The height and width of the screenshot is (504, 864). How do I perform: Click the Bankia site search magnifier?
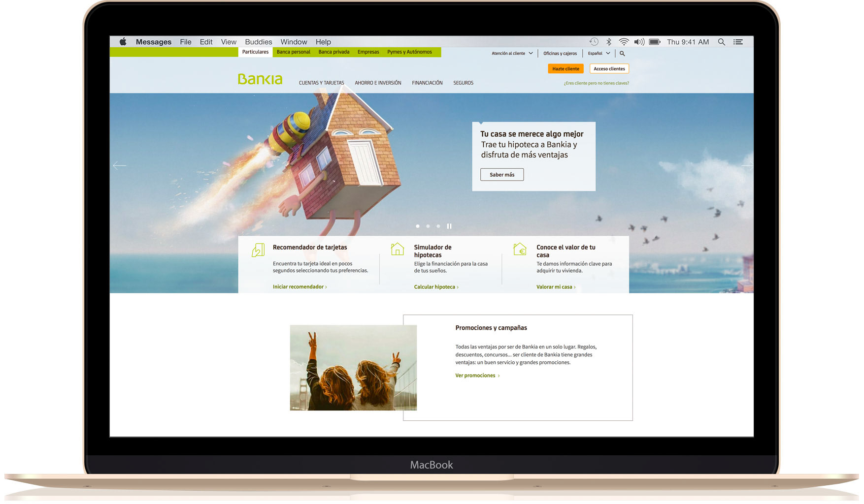pyautogui.click(x=622, y=54)
